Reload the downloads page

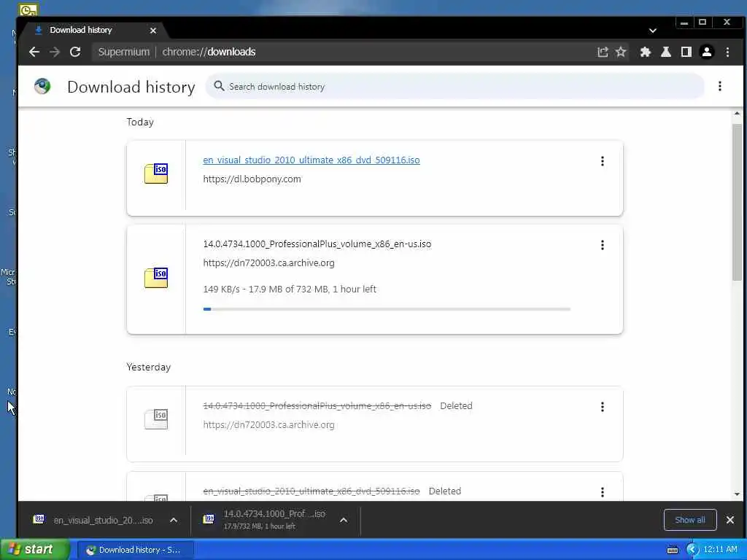pos(75,52)
